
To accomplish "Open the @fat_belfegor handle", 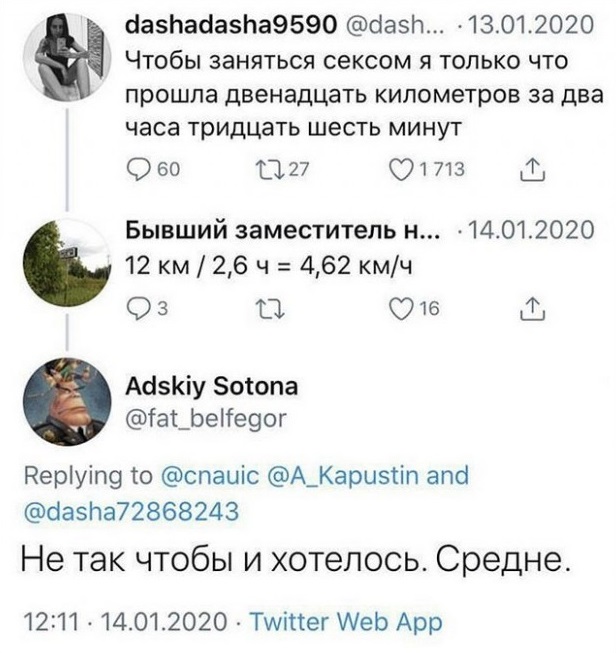I will tap(206, 420).
